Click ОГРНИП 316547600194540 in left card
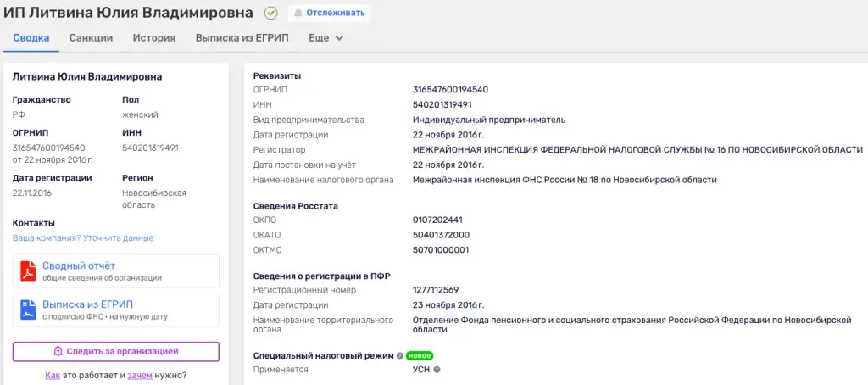 pyautogui.click(x=48, y=148)
